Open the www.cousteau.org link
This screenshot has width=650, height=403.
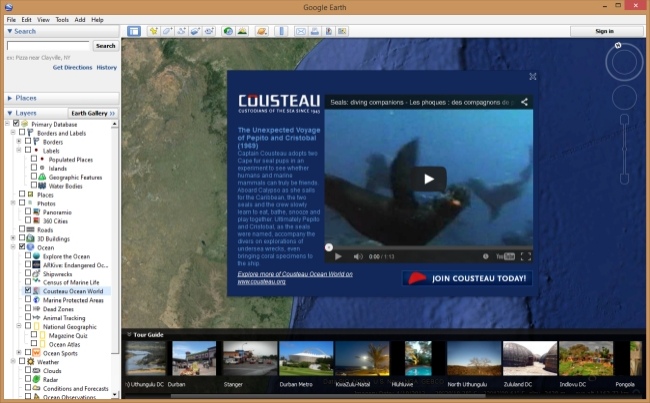click(261, 282)
